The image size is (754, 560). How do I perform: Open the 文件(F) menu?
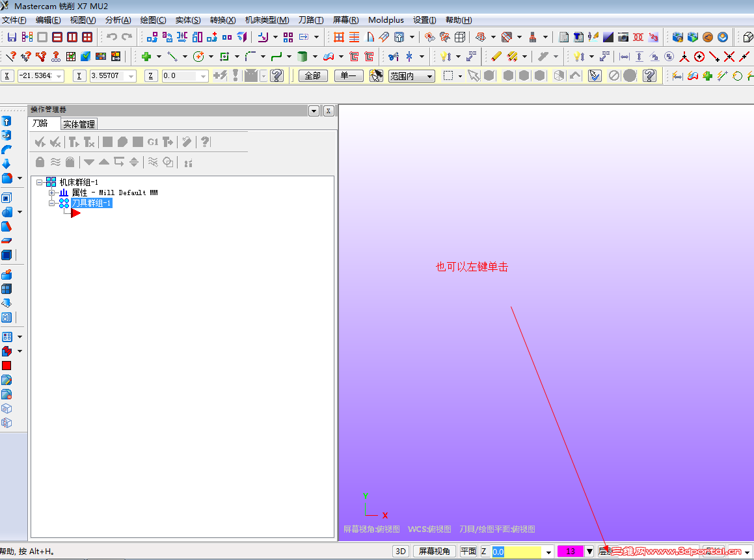14,20
